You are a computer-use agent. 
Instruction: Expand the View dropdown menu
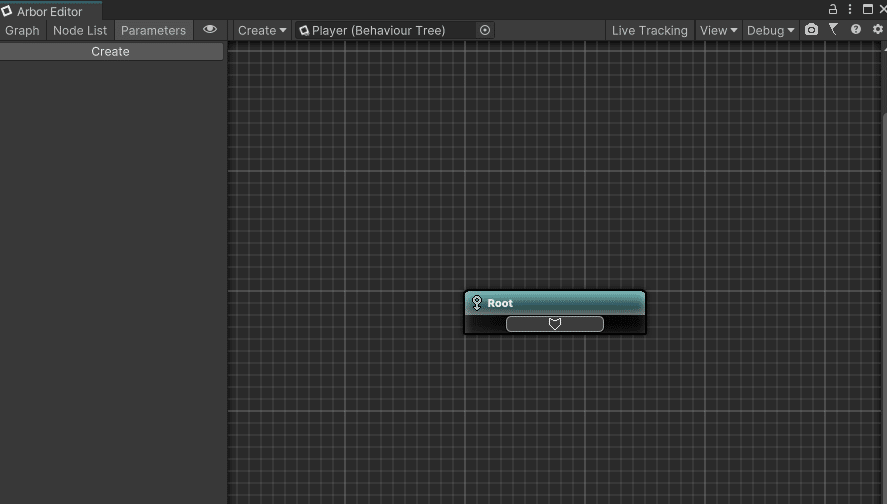click(x=718, y=31)
